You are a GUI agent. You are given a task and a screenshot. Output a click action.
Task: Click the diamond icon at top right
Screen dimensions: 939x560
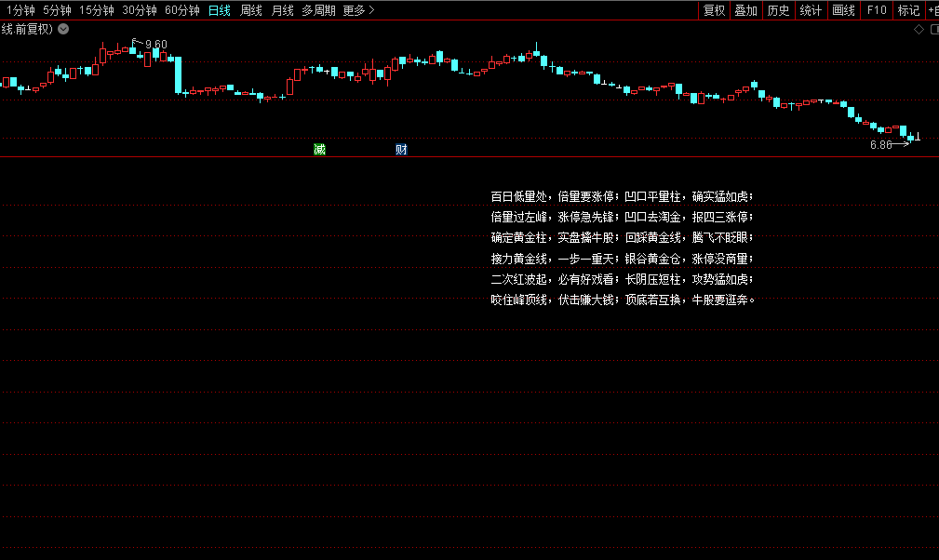pyautogui.click(x=919, y=29)
